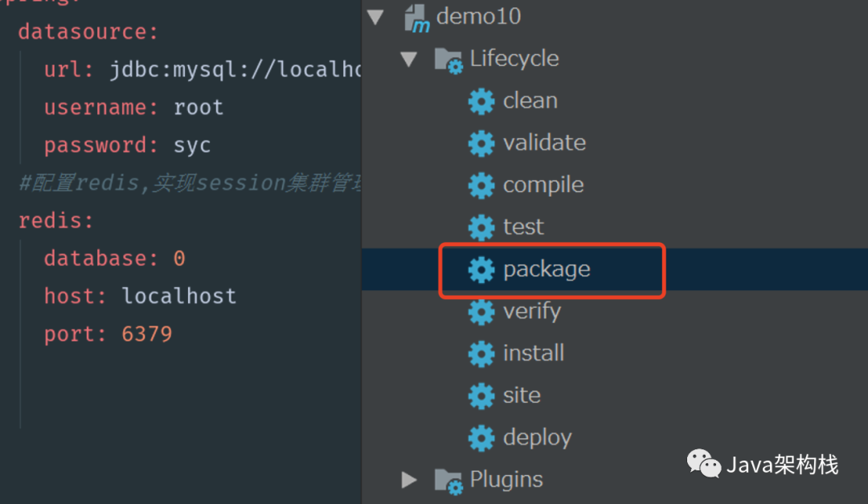Click the Lifecycle folder icon
This screenshot has width=868, height=504.
coord(448,59)
